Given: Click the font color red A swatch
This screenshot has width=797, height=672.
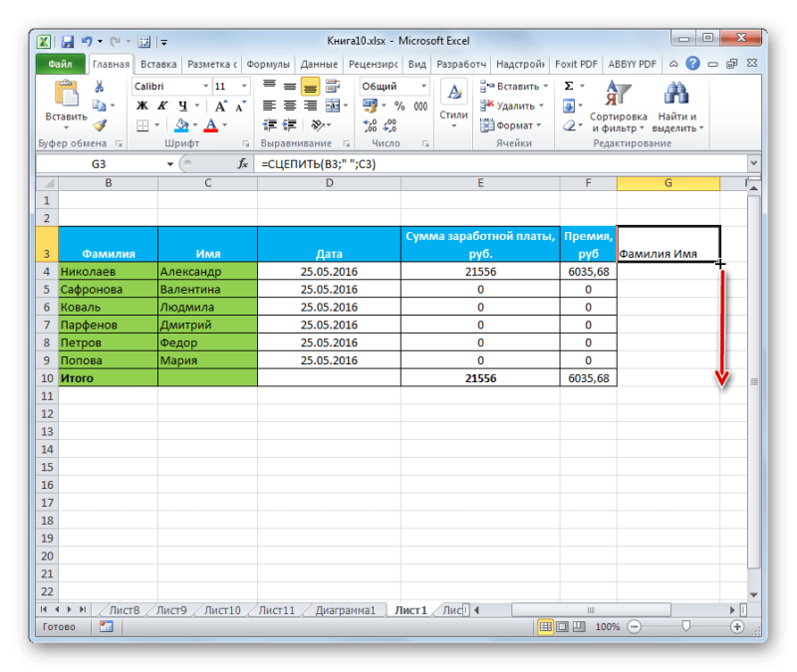Looking at the screenshot, I should coord(211,125).
